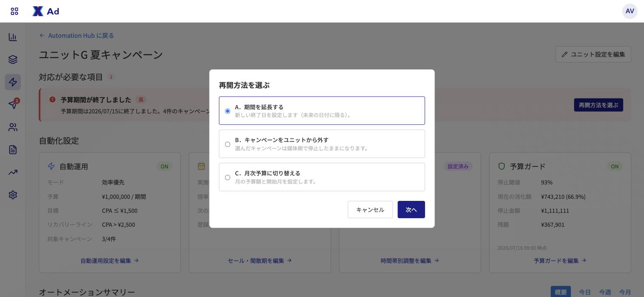Open the bar chart sidebar icon
The height and width of the screenshot is (297, 644).
pos(13,37)
